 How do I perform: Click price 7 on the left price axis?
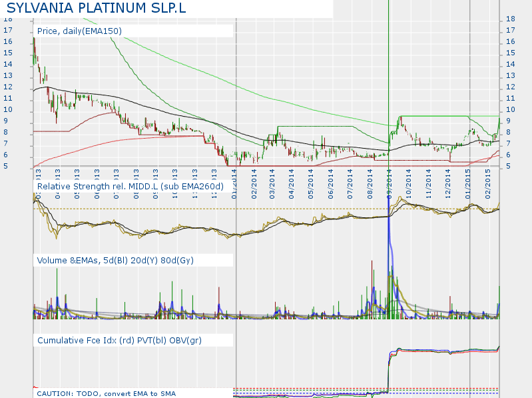6,143
